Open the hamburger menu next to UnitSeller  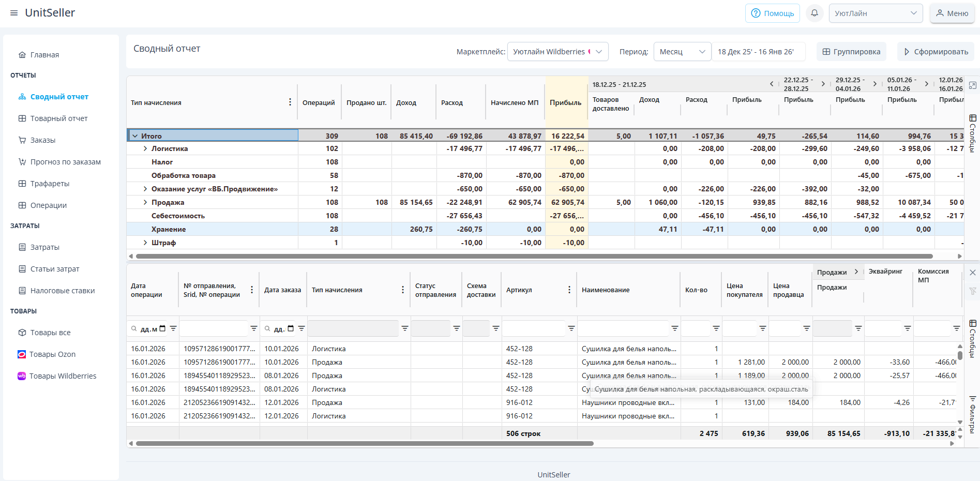[14, 13]
